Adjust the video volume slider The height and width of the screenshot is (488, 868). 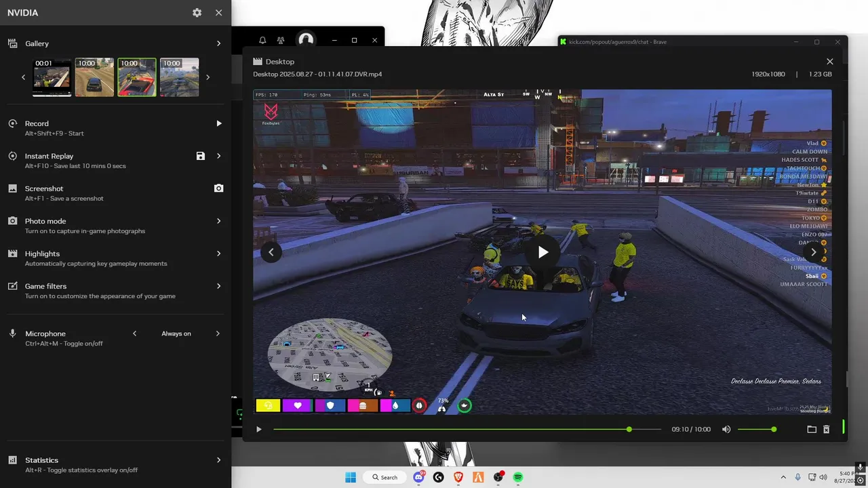click(757, 429)
